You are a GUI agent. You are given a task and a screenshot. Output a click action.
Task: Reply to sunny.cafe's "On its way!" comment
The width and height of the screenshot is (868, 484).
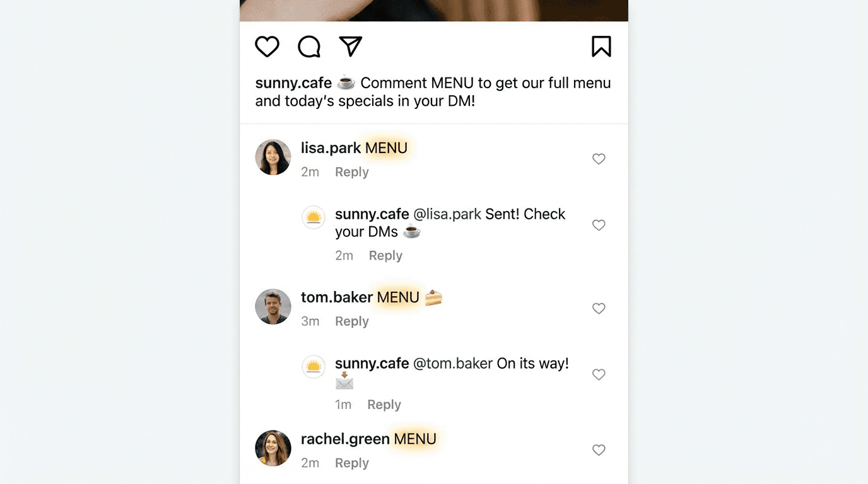point(384,405)
